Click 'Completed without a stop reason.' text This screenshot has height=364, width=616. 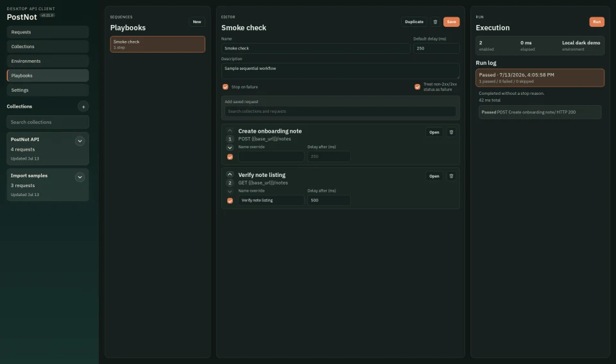[511, 94]
